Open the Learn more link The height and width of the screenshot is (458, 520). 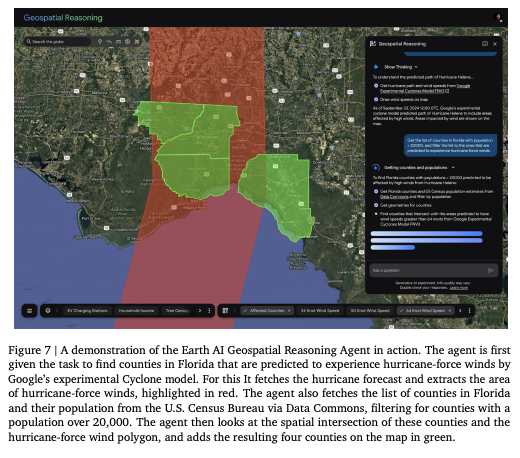459,288
